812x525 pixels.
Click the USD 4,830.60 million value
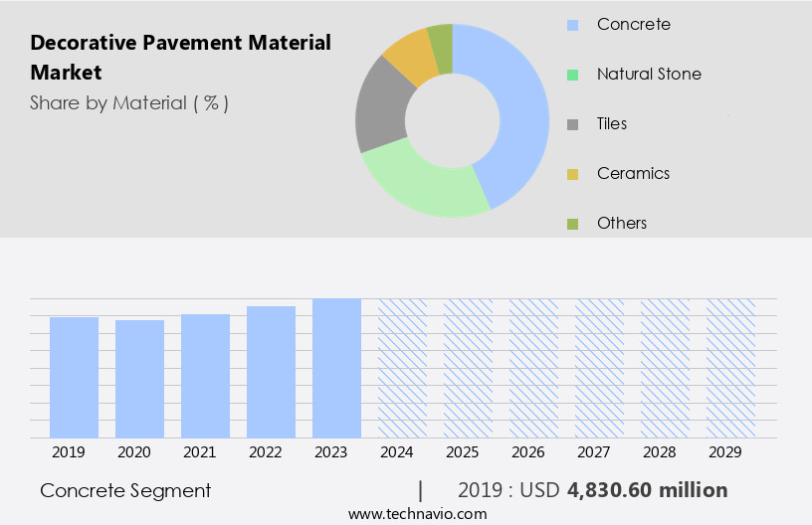(647, 490)
